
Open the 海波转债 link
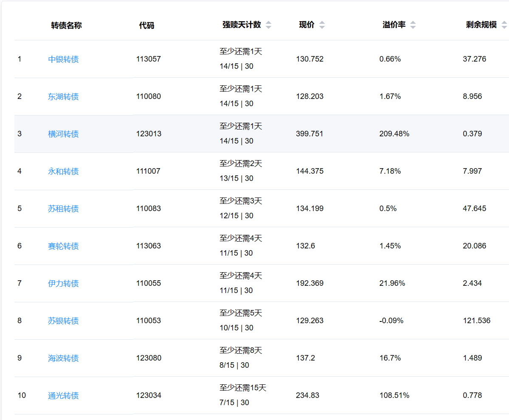pyautogui.click(x=63, y=358)
